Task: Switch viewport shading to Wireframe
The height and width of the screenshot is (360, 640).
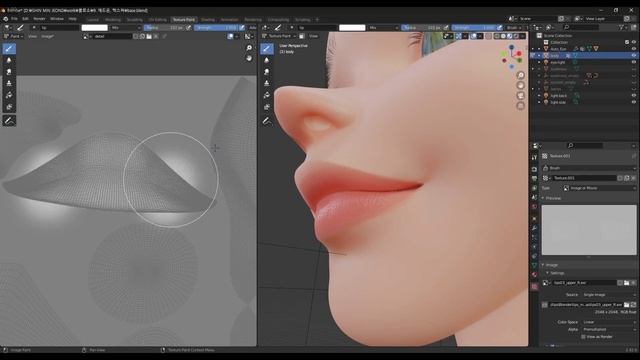Action: click(x=497, y=36)
